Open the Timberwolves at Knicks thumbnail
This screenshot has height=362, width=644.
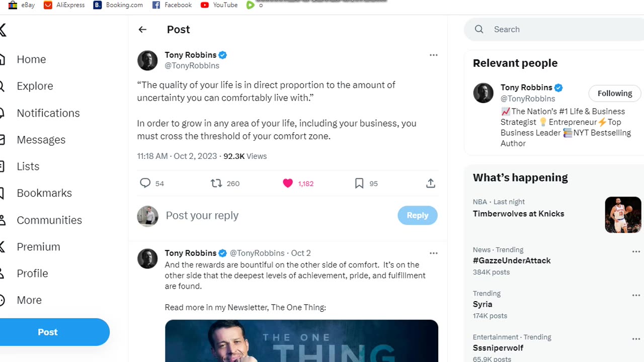[623, 215]
